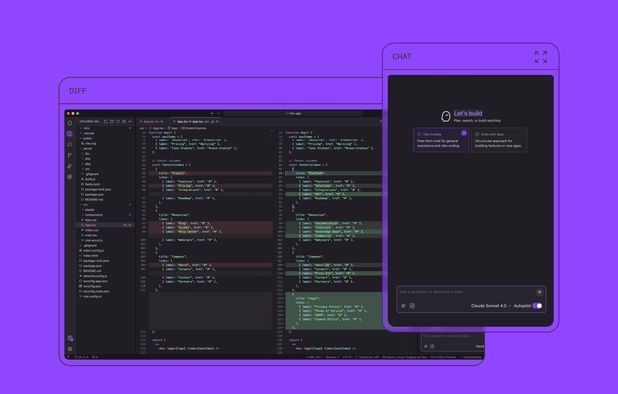Click the App breadcrumb segment

point(174,128)
